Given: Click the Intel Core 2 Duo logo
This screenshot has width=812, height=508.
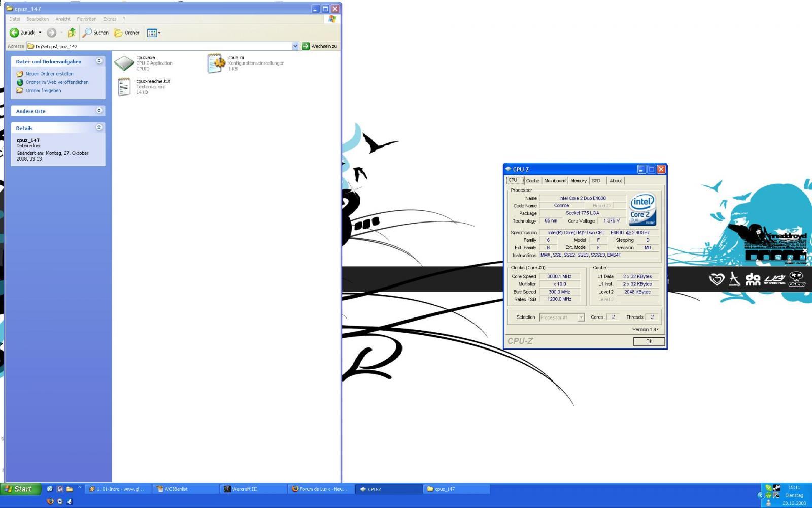Looking at the screenshot, I should 643,209.
